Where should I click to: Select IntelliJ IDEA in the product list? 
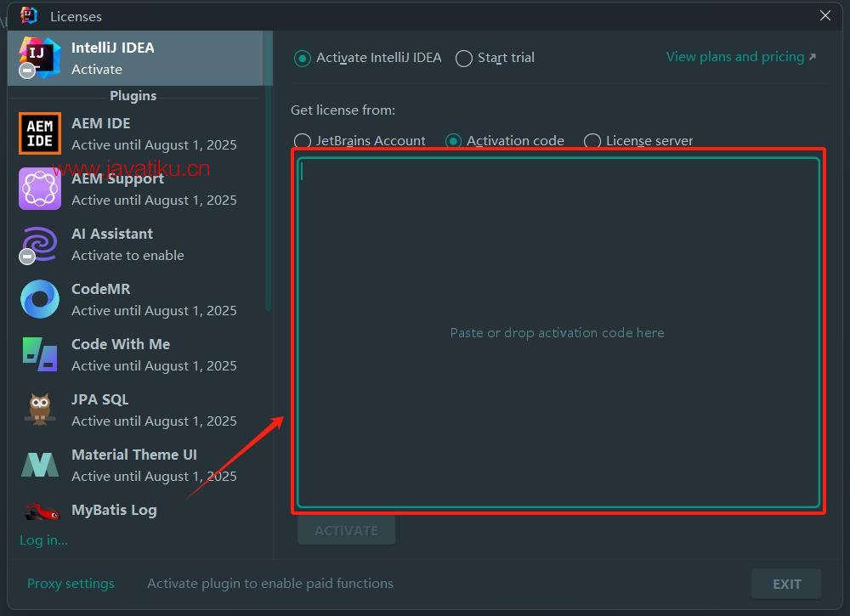[x=140, y=58]
